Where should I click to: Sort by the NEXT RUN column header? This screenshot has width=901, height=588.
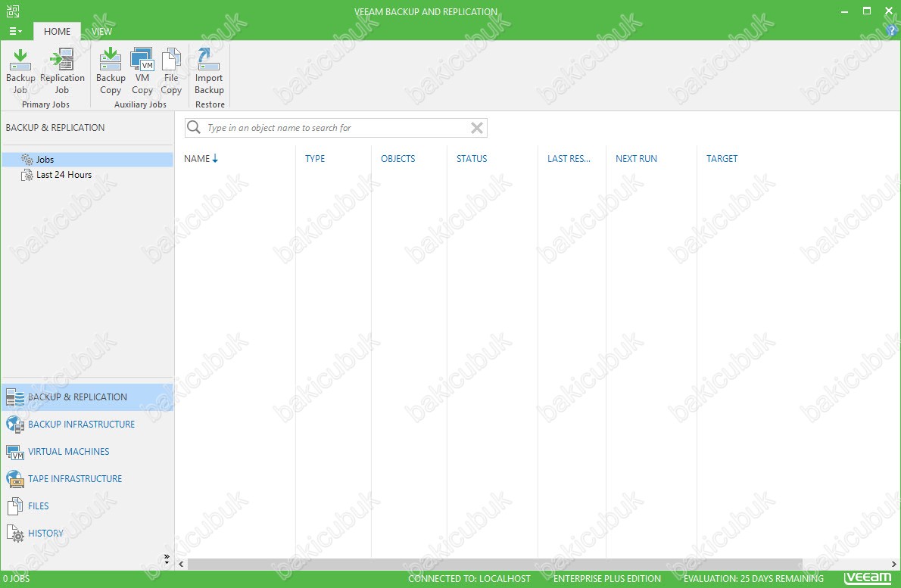636,158
